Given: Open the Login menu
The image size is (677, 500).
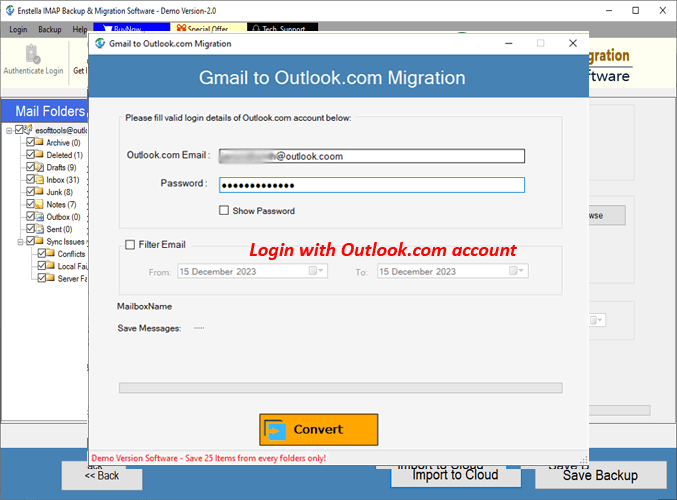Looking at the screenshot, I should [18, 29].
